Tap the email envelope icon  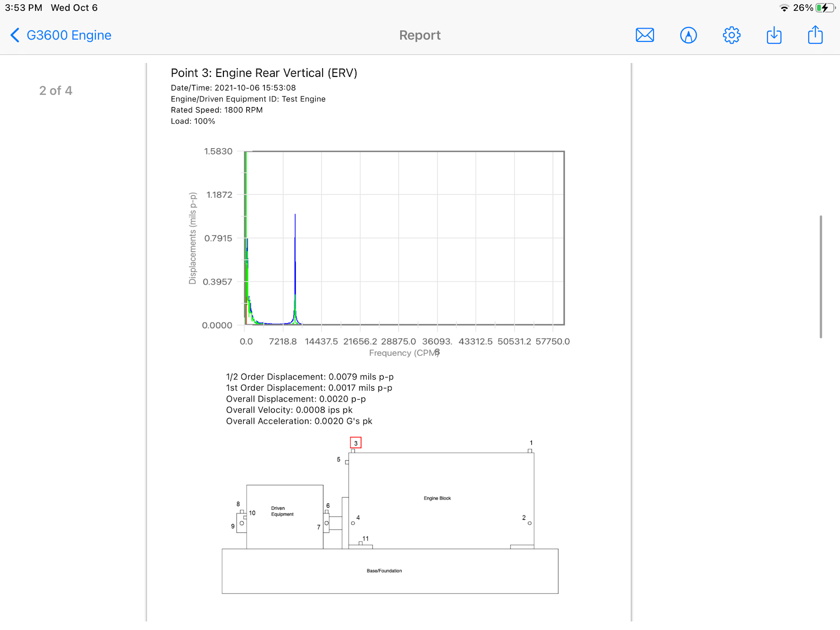[644, 35]
